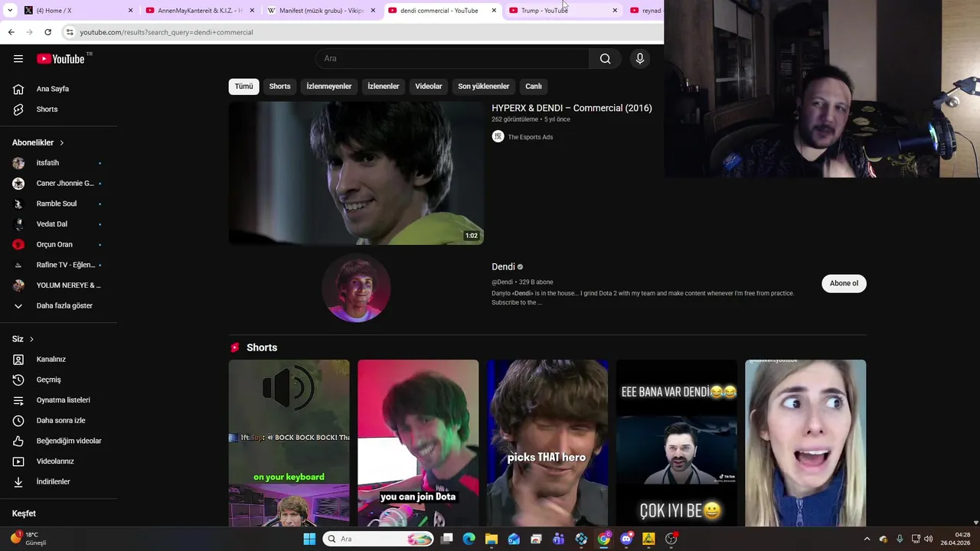Open 'you can join Dota' Short

tap(418, 443)
